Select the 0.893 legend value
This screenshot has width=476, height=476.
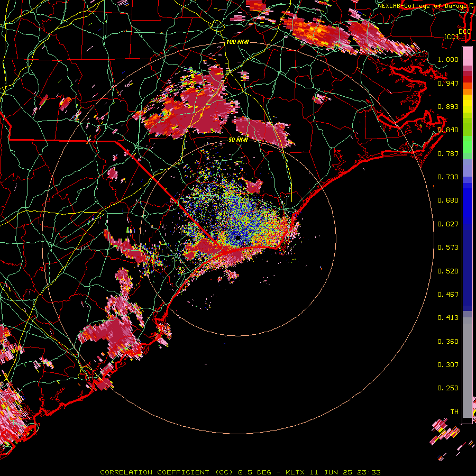click(448, 106)
